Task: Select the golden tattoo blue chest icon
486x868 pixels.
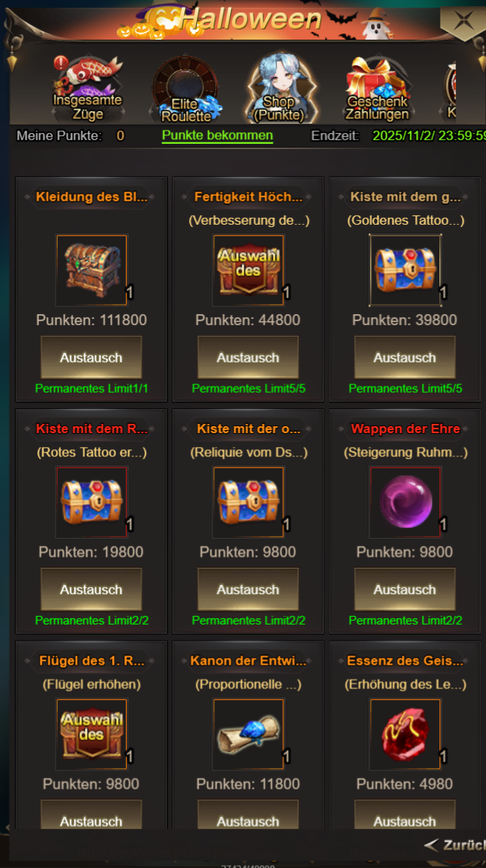Action: [x=405, y=270]
